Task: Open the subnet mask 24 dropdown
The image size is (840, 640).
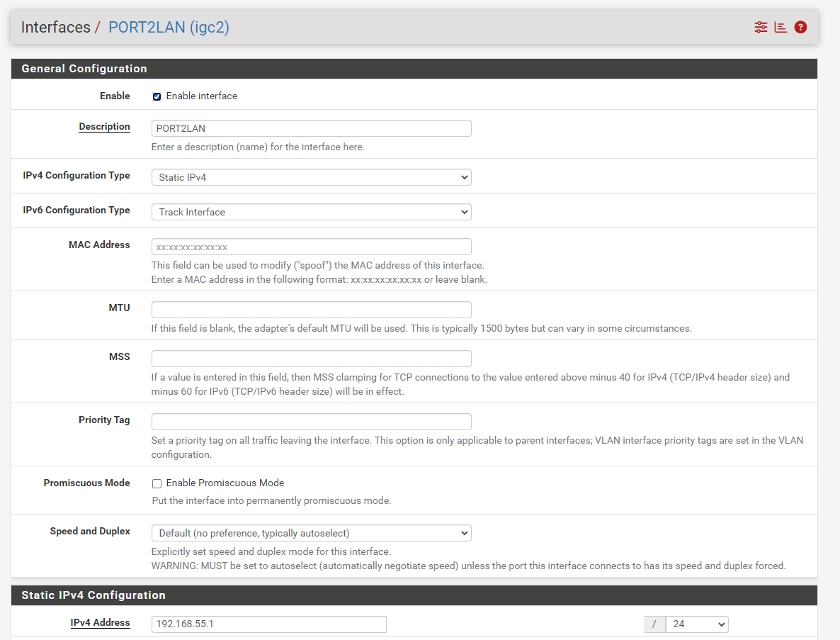Action: 697,624
